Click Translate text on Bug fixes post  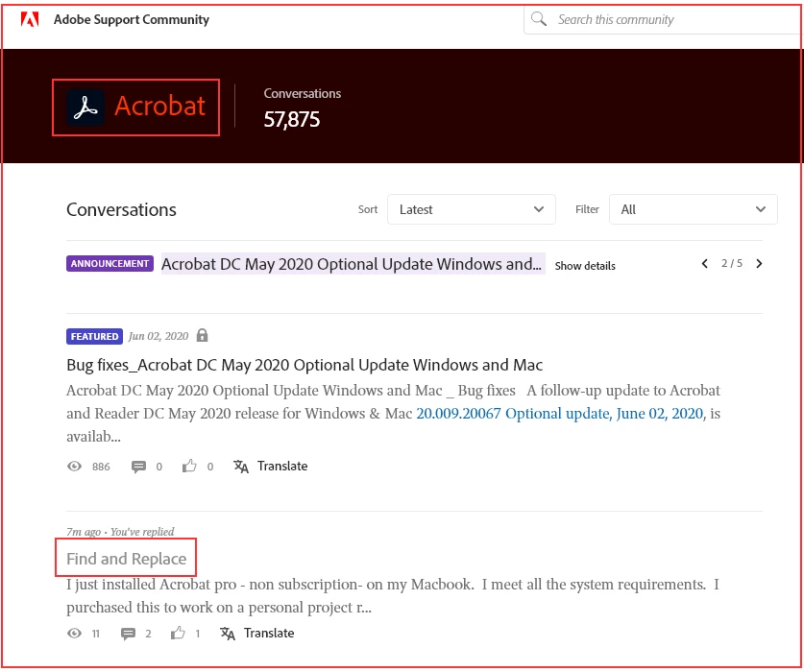282,467
